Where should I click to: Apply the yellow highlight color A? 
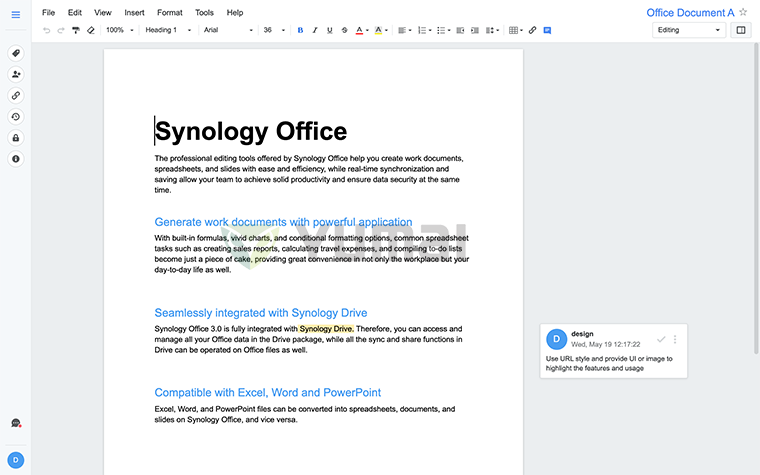[378, 31]
